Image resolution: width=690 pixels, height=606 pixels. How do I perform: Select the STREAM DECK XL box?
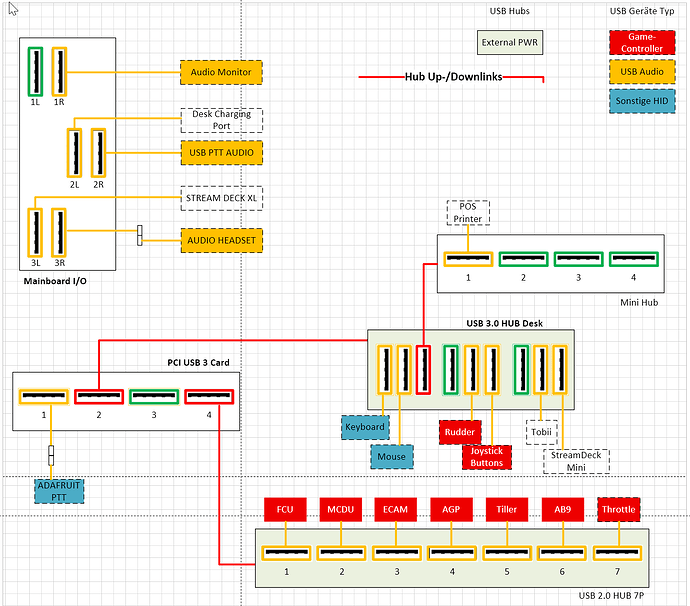[x=221, y=198]
